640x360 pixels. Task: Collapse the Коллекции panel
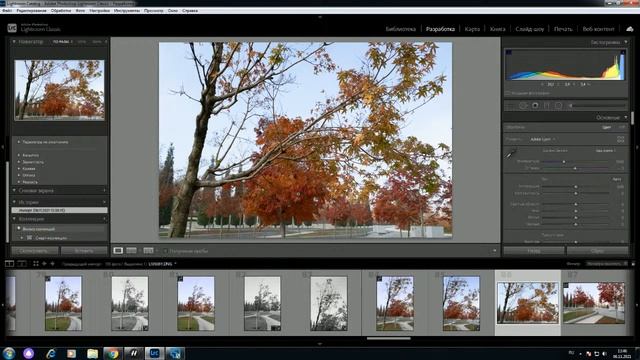point(14,219)
